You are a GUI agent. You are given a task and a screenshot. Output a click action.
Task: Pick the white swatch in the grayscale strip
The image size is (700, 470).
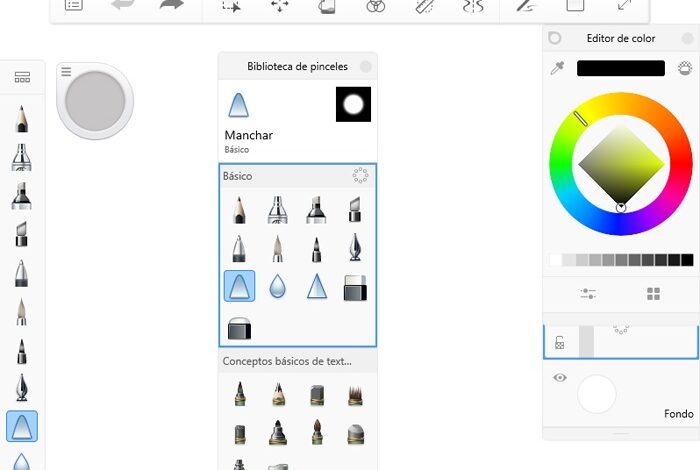click(555, 260)
